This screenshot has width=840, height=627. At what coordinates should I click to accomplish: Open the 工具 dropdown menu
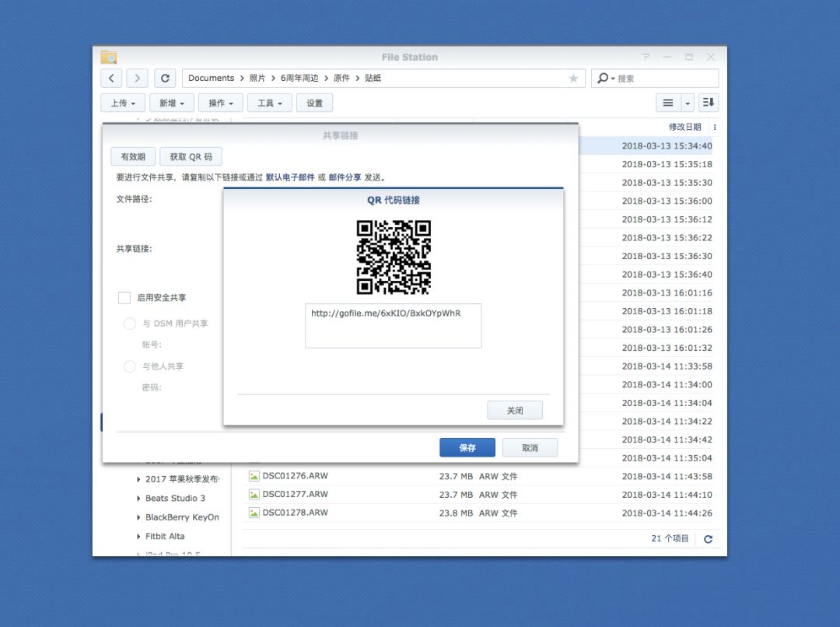tap(269, 103)
